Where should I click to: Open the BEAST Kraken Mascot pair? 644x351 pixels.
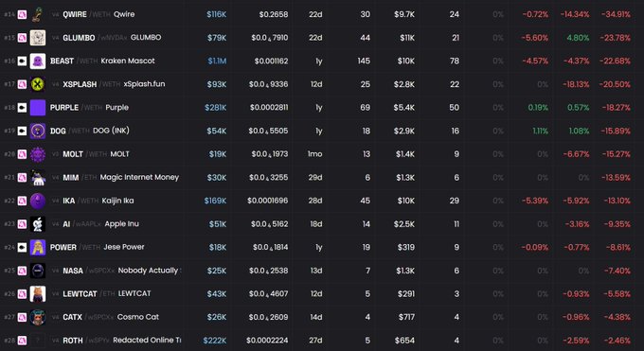pyautogui.click(x=102, y=61)
